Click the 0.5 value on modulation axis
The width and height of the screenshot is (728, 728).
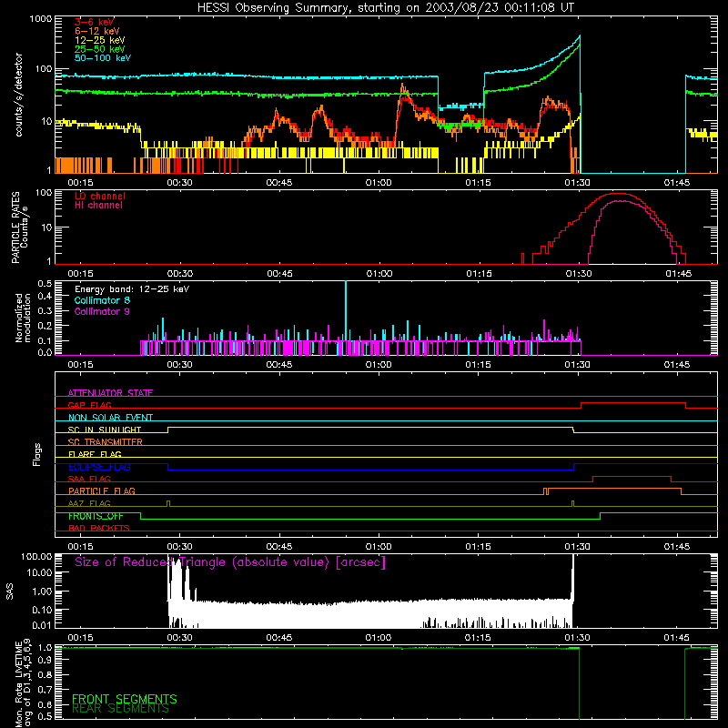(45, 283)
